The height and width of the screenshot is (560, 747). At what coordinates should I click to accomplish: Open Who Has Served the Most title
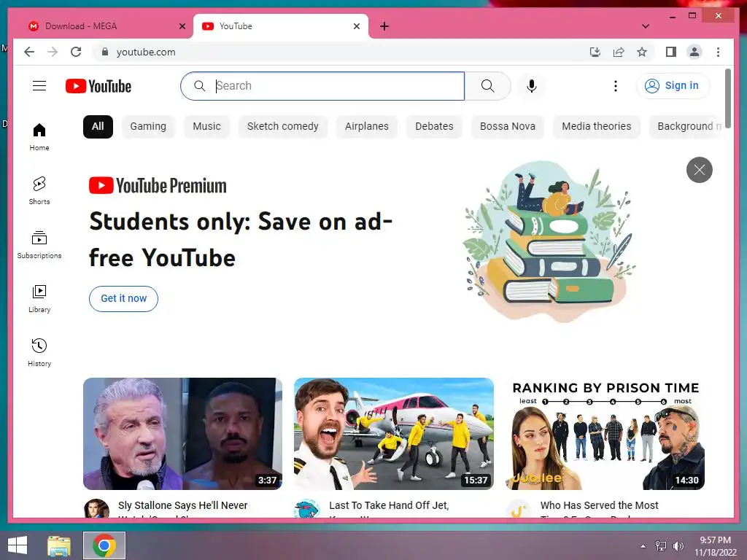[x=600, y=508]
